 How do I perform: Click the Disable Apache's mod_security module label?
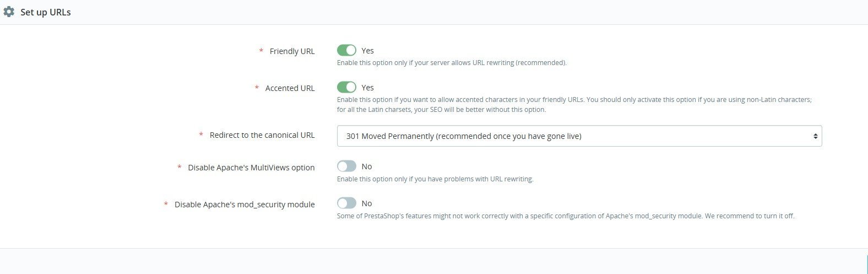[x=245, y=205]
